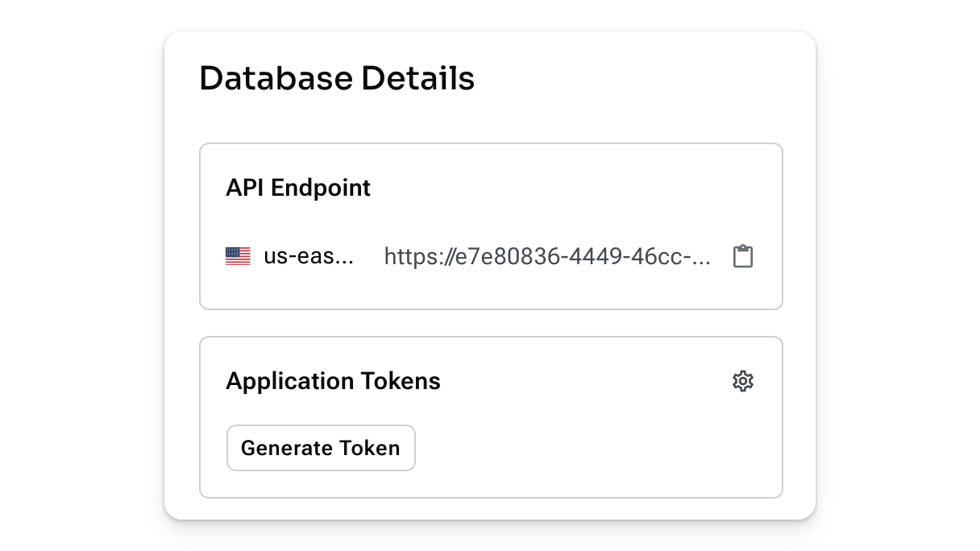
Task: Click the United States flag icon
Action: [x=238, y=257]
